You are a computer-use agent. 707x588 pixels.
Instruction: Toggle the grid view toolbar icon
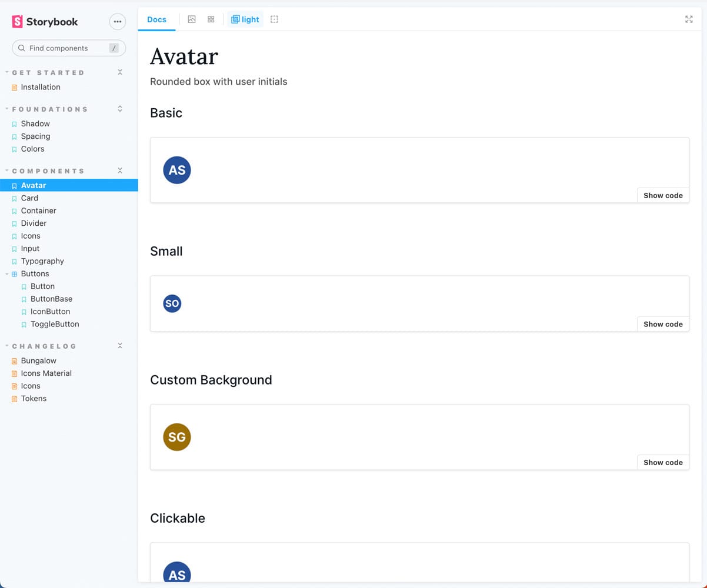pyautogui.click(x=211, y=19)
